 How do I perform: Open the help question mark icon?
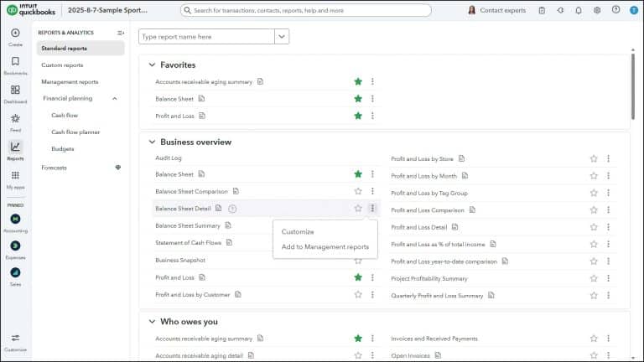(615, 10)
